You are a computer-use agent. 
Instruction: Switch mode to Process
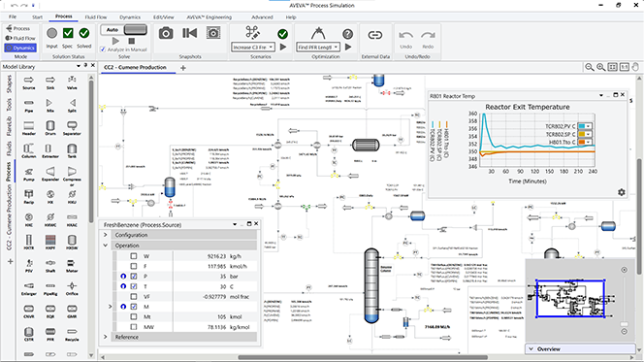click(x=19, y=28)
